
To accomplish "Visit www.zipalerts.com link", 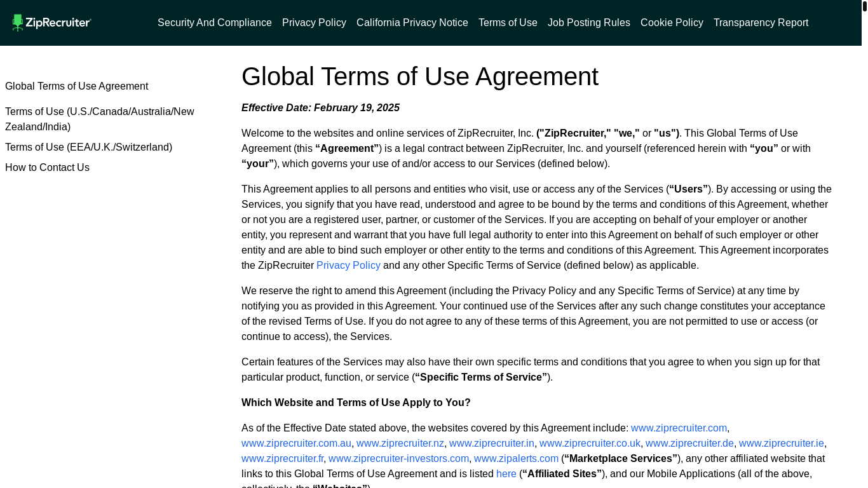I will click(516, 459).
